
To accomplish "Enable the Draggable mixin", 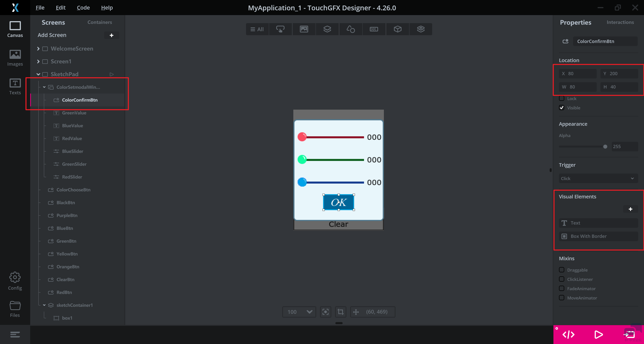I will 561,270.
